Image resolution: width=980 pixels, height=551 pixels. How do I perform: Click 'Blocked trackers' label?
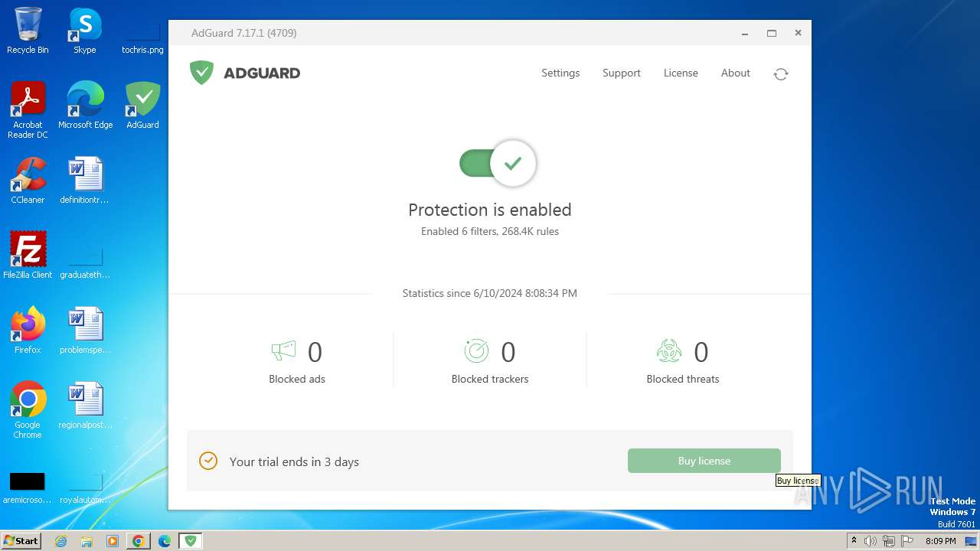490,379
